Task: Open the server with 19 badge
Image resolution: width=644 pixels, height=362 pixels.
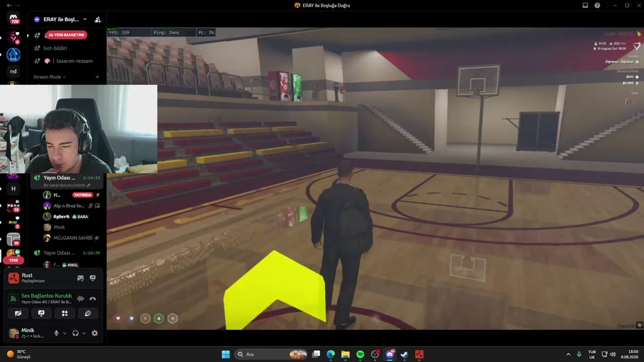Action: [x=14, y=239]
